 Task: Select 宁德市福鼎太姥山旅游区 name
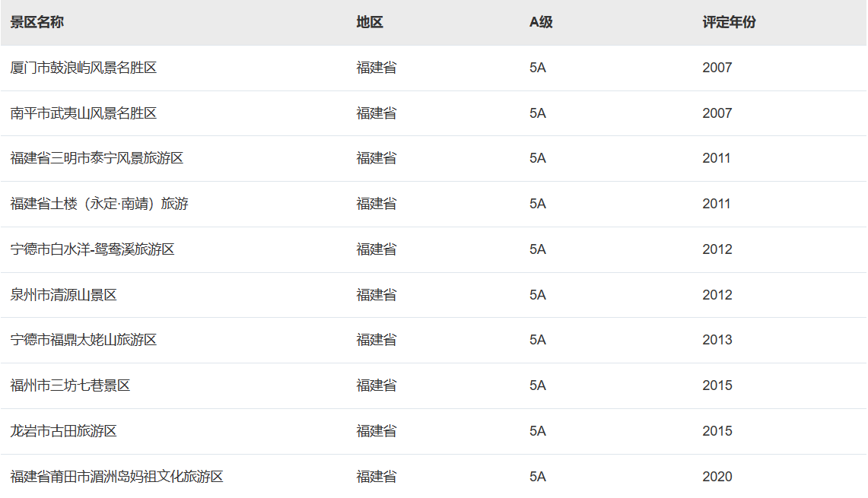coord(84,340)
